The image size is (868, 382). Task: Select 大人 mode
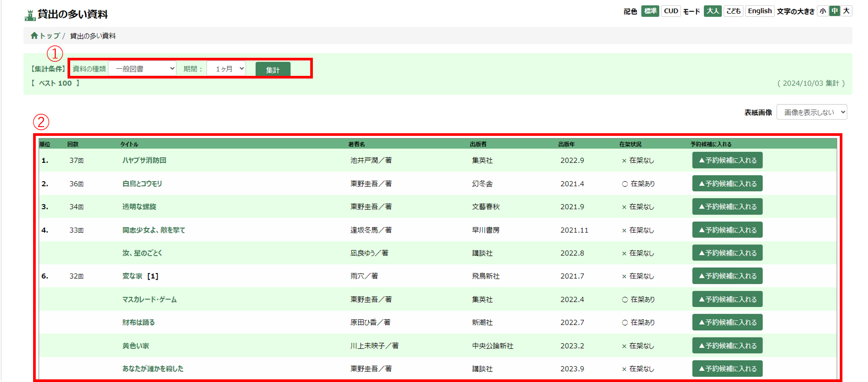click(713, 11)
